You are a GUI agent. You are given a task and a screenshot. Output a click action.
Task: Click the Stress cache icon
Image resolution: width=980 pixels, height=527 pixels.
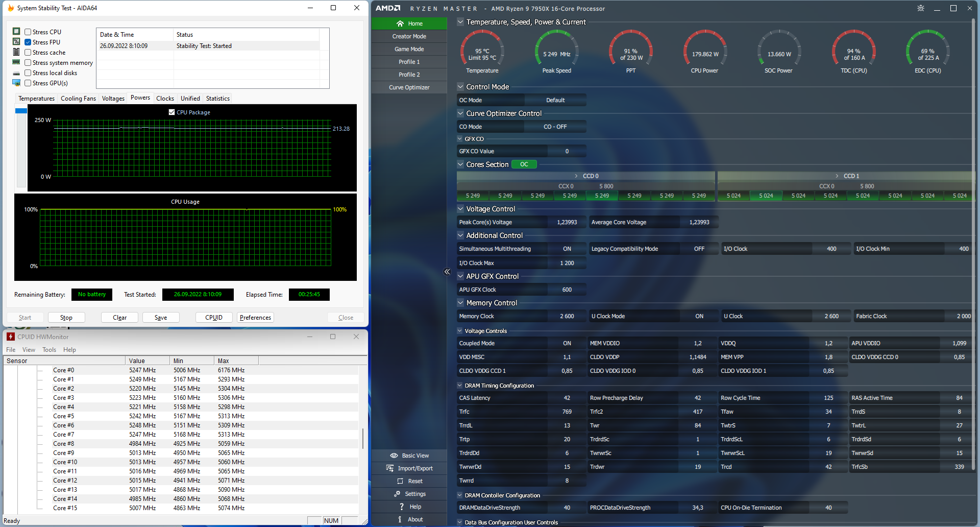click(x=16, y=52)
